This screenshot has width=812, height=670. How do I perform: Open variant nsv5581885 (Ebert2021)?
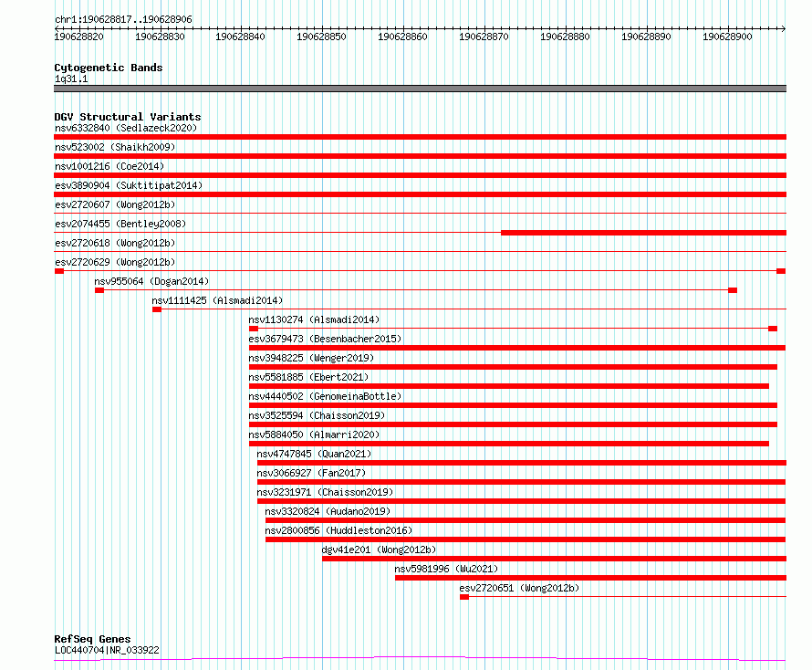pos(308,377)
